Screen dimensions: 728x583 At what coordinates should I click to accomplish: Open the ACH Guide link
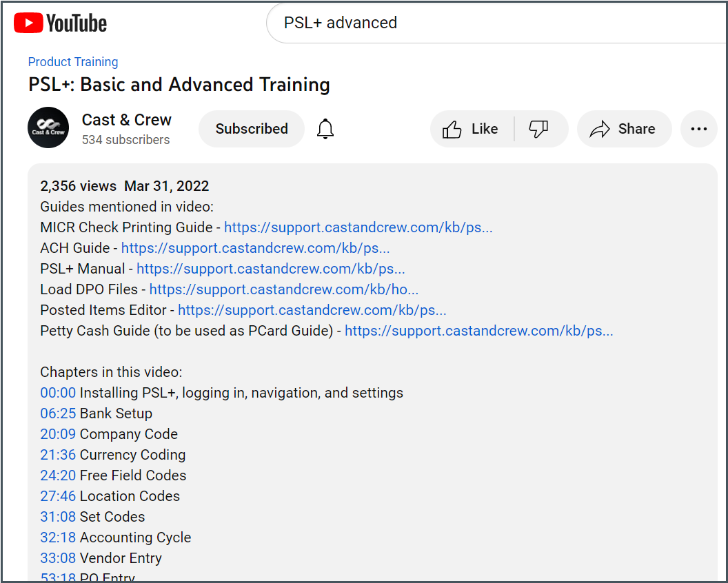coord(255,248)
